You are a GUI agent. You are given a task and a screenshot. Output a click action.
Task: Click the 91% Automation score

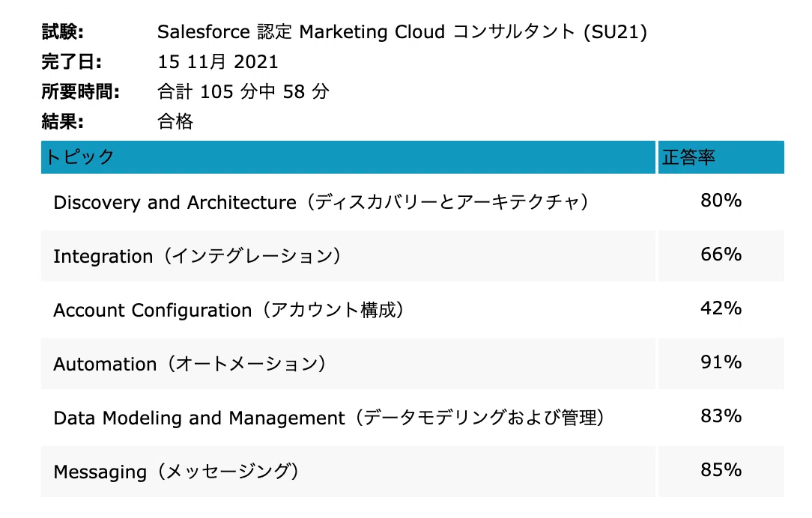click(721, 362)
